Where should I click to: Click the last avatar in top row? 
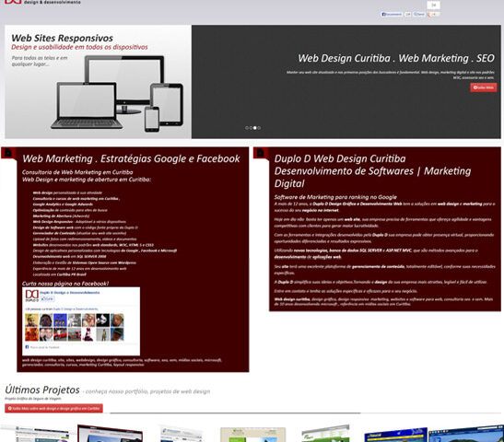[x=117, y=320]
